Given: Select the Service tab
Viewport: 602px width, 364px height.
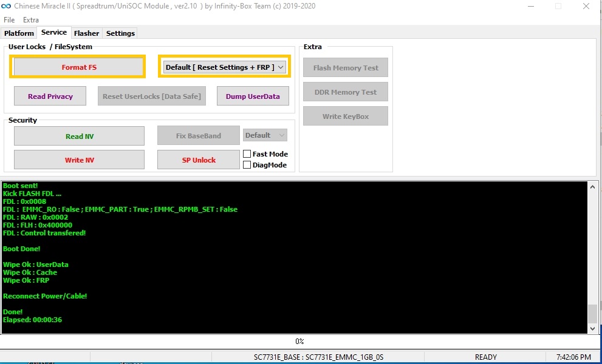Looking at the screenshot, I should (54, 33).
